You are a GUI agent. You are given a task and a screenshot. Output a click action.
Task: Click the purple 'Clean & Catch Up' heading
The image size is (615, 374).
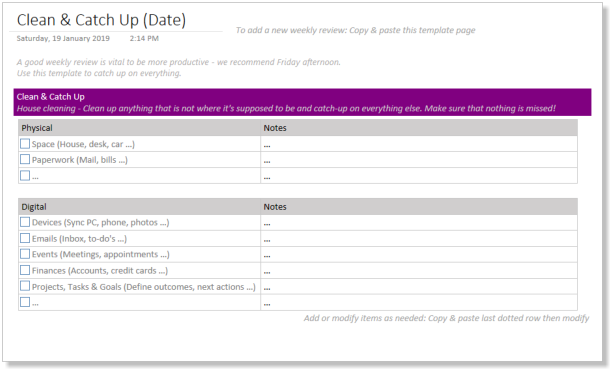point(51,97)
